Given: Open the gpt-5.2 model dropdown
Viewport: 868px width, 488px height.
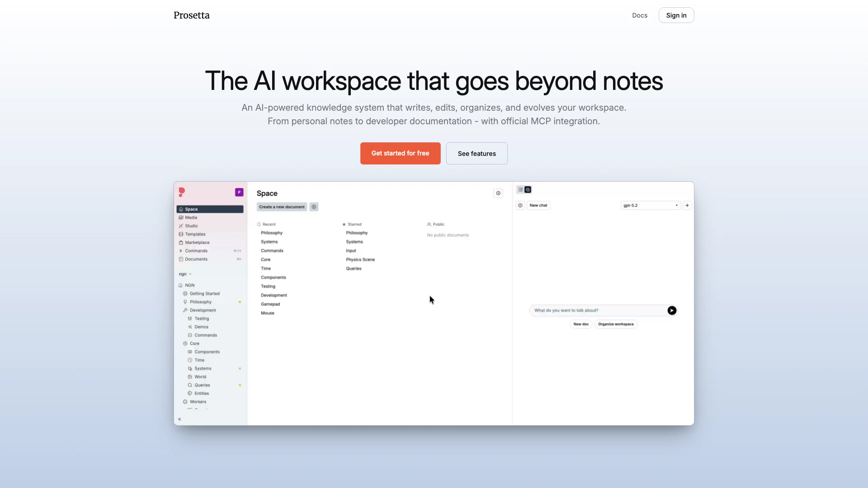Looking at the screenshot, I should (650, 206).
